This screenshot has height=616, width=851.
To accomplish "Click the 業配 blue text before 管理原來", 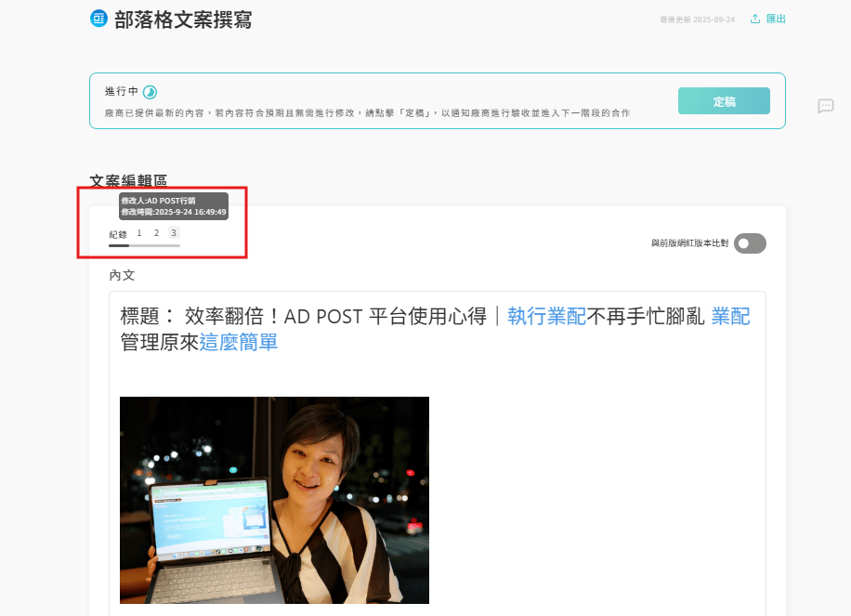I will tap(730, 317).
